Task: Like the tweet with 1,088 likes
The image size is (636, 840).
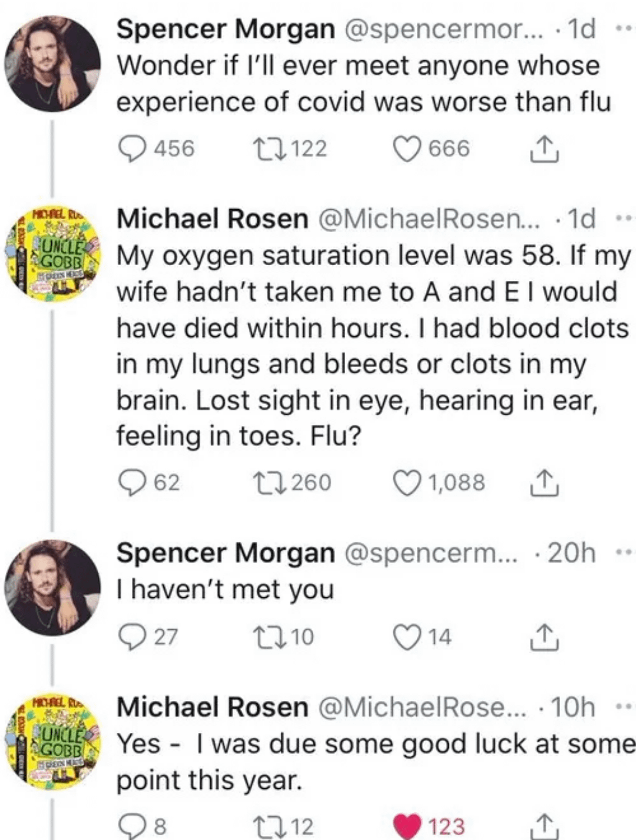Action: 408,483
